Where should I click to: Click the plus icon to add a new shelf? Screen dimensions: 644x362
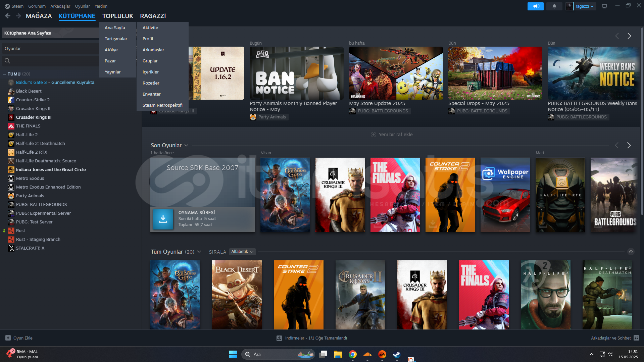(373, 135)
